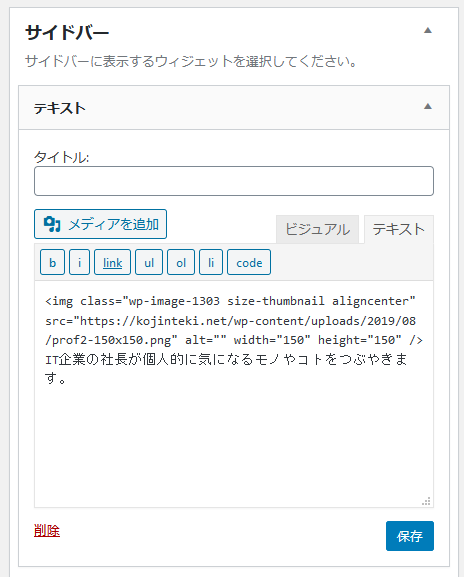Click inside the HTML text area

tap(234, 394)
